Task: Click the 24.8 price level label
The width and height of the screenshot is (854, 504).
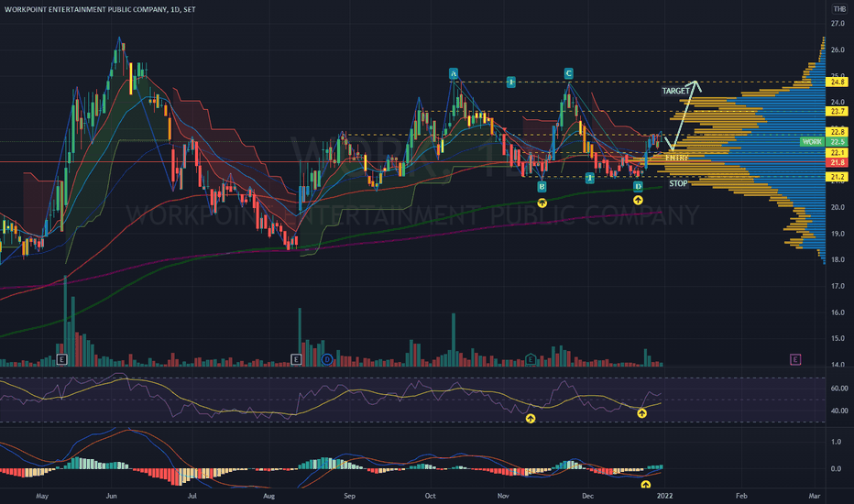Action: pyautogui.click(x=837, y=82)
